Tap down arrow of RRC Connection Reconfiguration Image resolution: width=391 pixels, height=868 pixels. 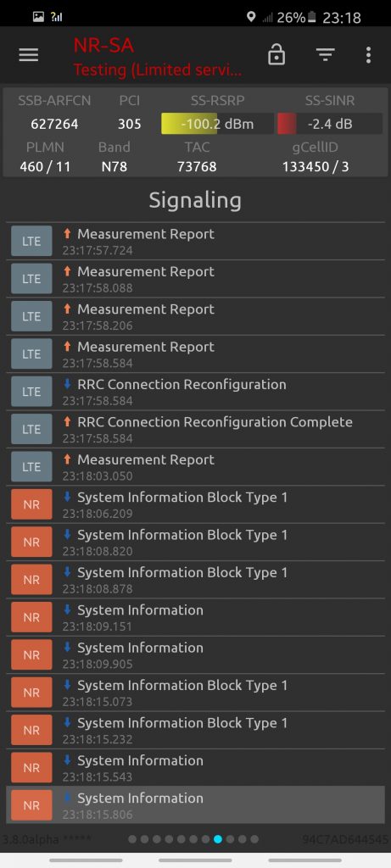(x=68, y=384)
